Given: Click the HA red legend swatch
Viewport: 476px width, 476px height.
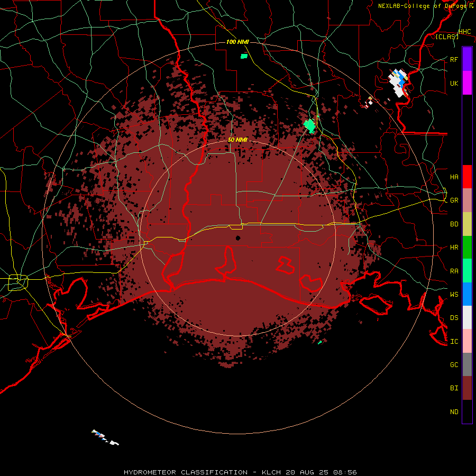Looking at the screenshot, I should coord(467,177).
